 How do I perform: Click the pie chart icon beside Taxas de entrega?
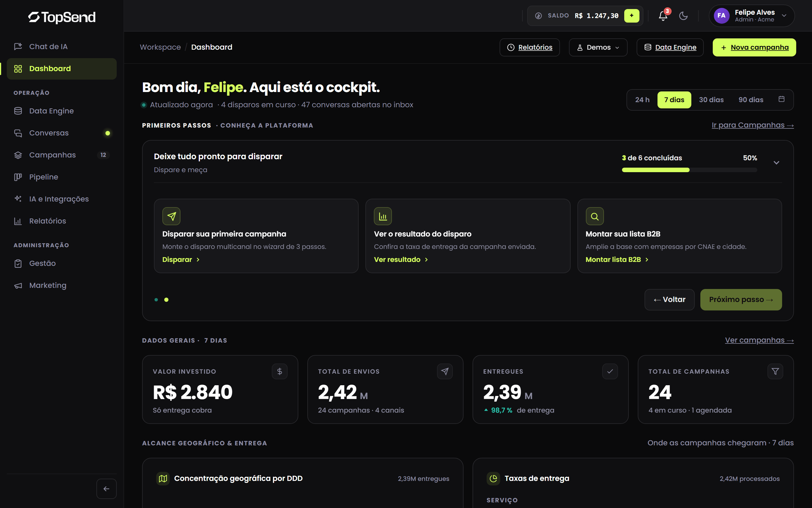pos(493,478)
